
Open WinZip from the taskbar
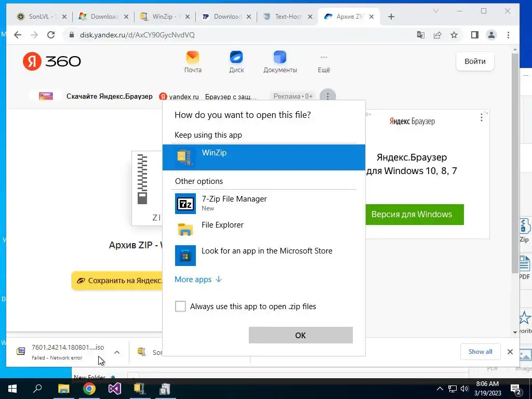pos(140,389)
